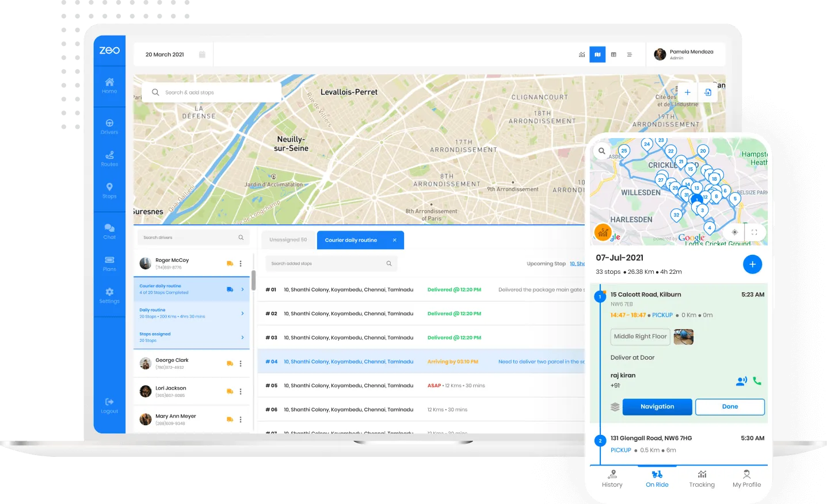
Task: Select the map view icon
Action: click(597, 55)
